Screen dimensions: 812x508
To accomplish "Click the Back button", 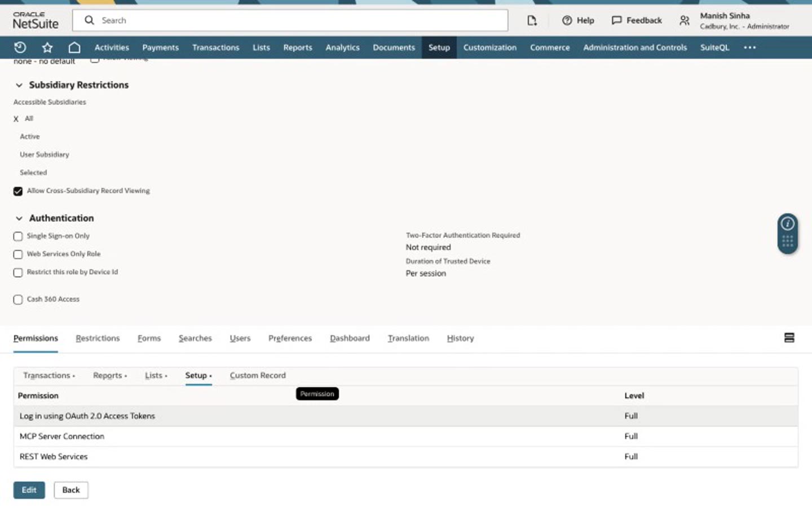I will (71, 490).
